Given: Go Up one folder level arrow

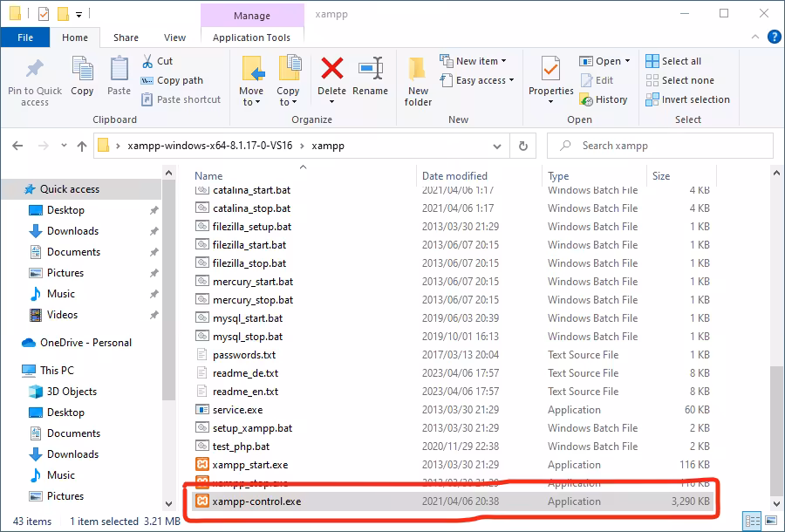Looking at the screenshot, I should [x=82, y=146].
